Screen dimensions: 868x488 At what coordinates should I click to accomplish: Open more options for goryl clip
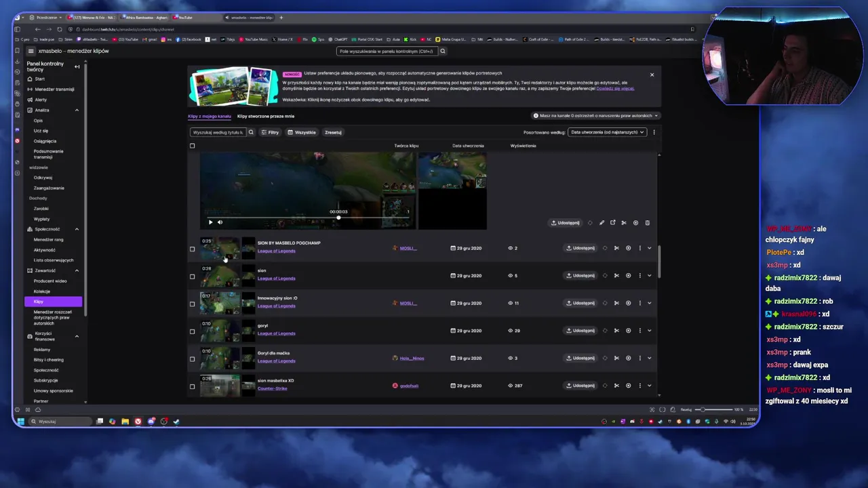click(x=639, y=331)
